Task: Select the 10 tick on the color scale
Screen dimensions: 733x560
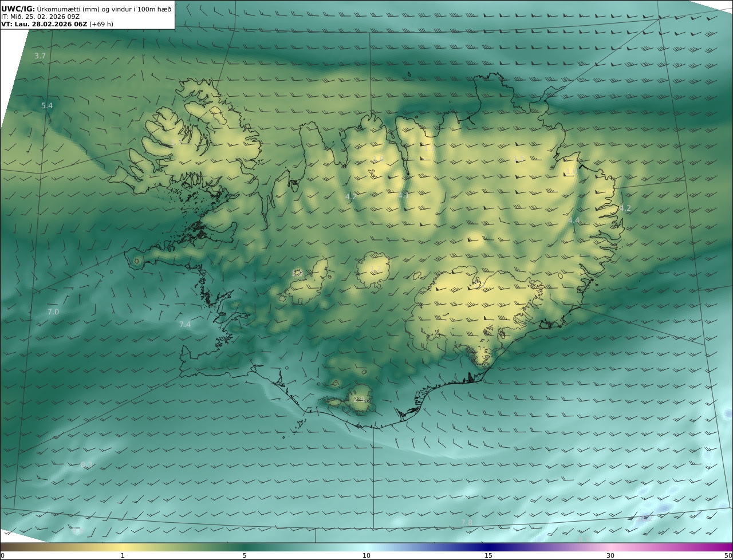Action: tap(366, 555)
